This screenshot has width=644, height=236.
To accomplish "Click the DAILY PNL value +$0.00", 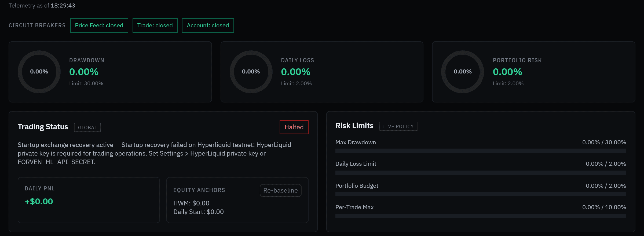I will [39, 201].
